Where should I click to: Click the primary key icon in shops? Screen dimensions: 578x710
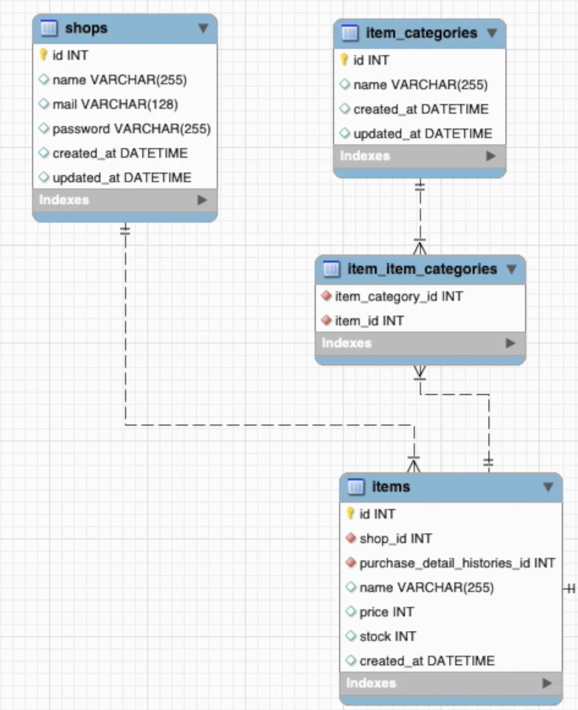pyautogui.click(x=43, y=55)
